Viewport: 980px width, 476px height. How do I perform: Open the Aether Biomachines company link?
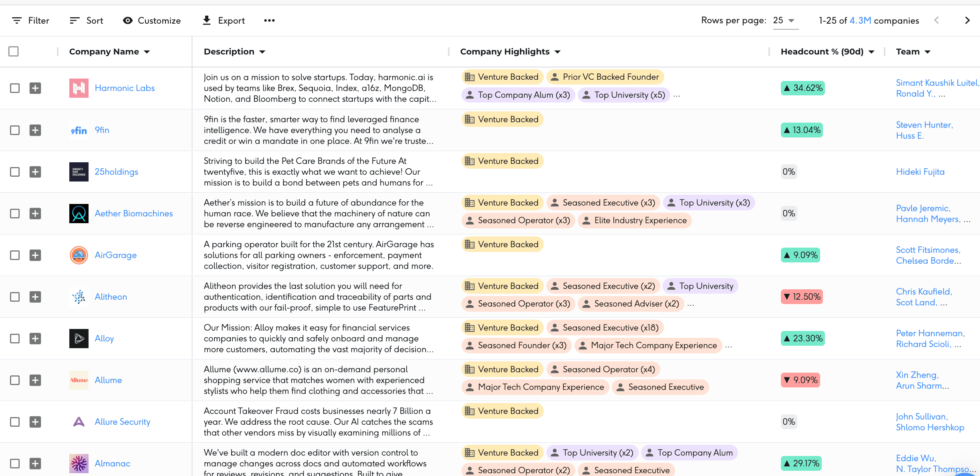tap(134, 214)
